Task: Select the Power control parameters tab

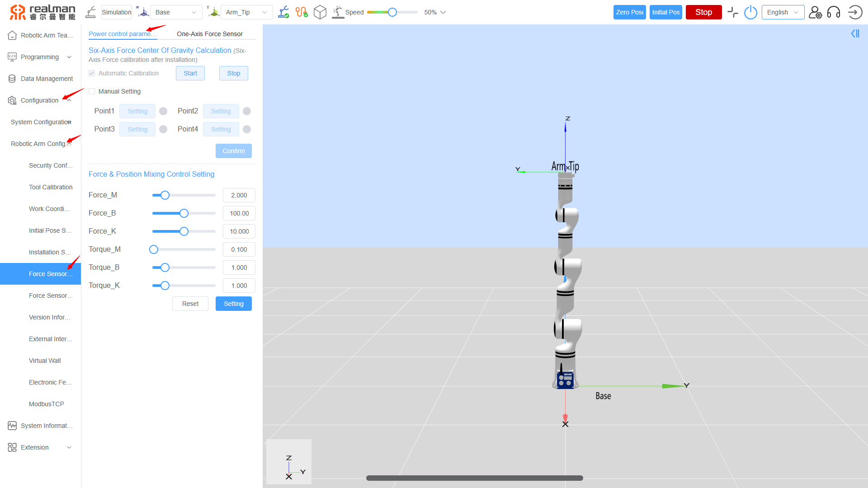Action: click(x=123, y=33)
